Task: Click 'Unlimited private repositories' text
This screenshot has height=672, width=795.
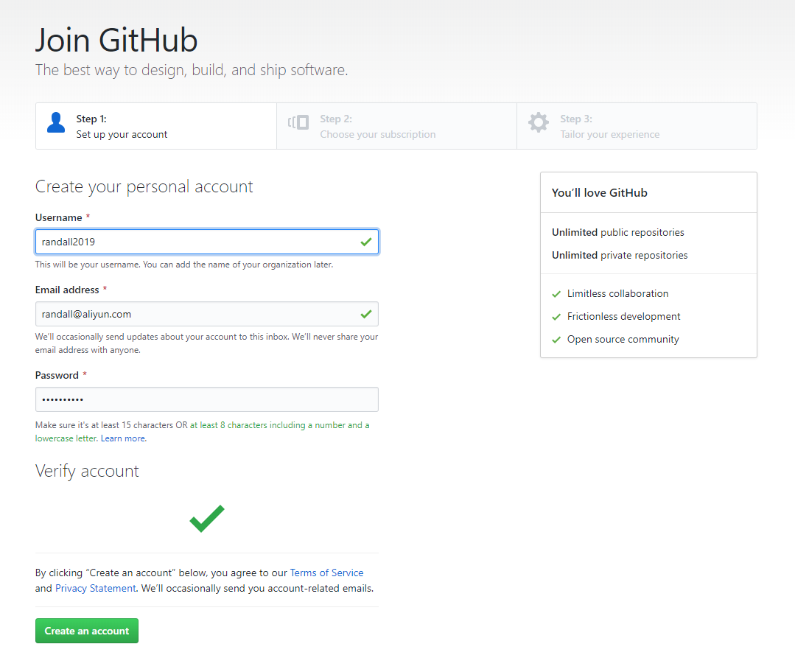Action: tap(620, 255)
